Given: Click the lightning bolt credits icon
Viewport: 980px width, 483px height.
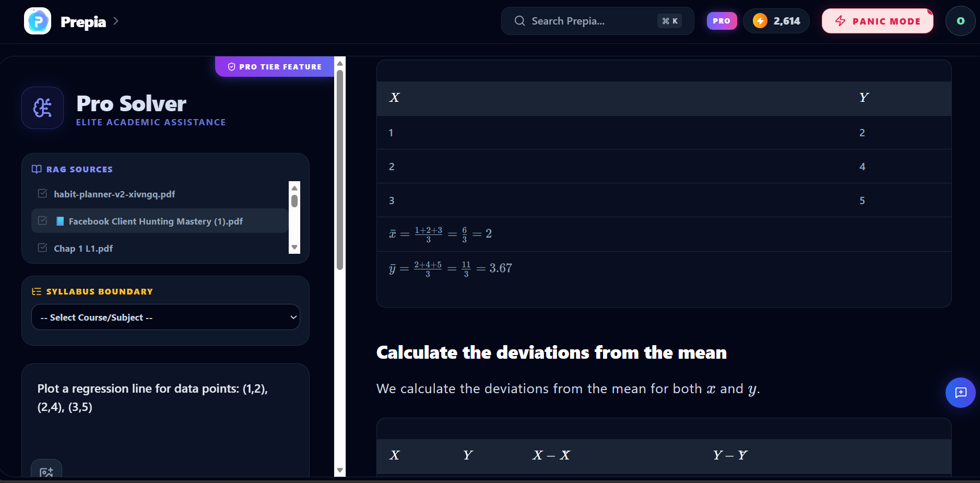Looking at the screenshot, I should click(x=760, y=21).
